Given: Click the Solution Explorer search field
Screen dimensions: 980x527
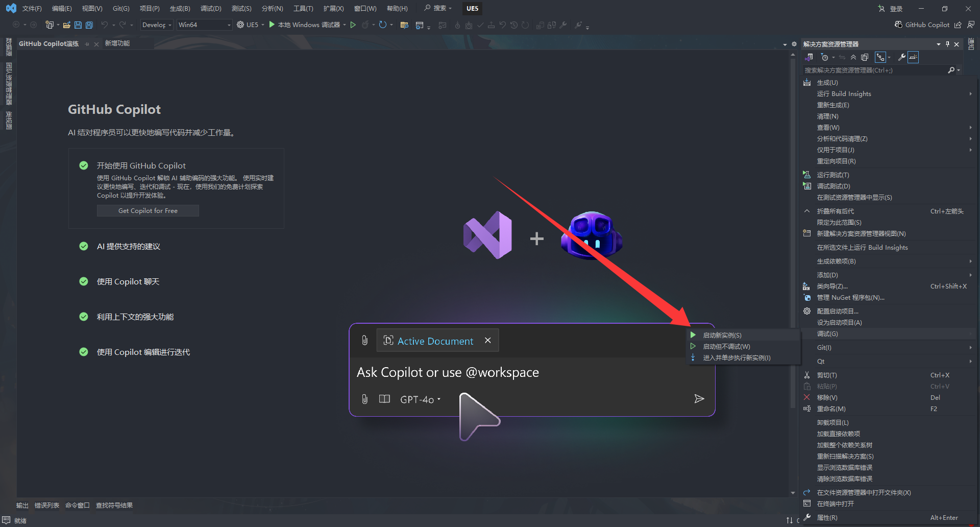Looking at the screenshot, I should point(875,70).
